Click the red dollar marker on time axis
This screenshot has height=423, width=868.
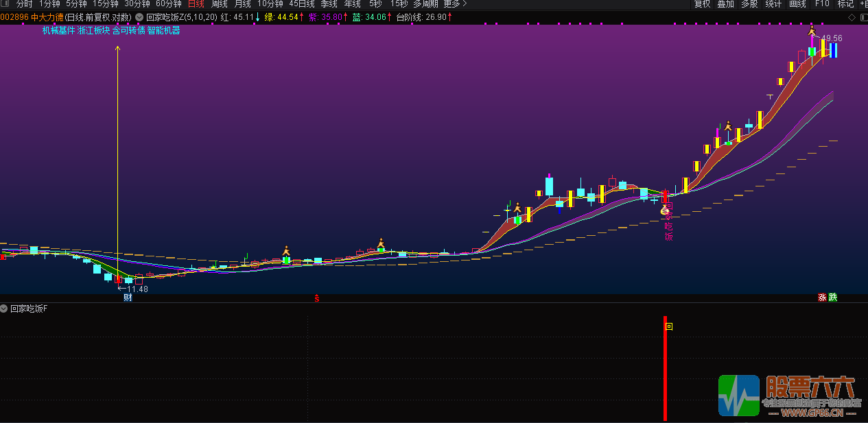pos(316,298)
